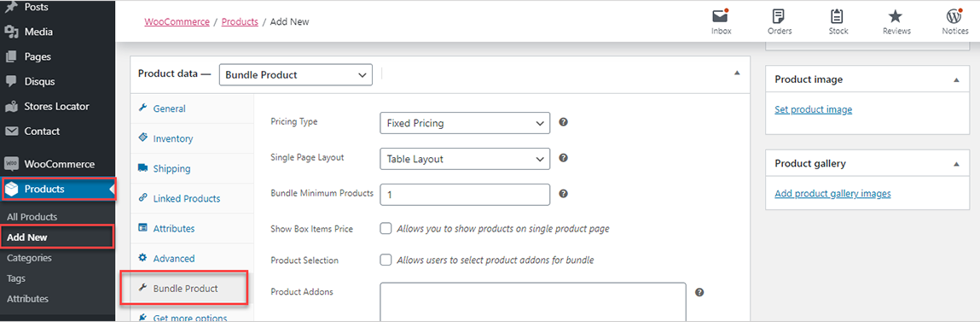Image resolution: width=980 pixels, height=322 pixels.
Task: Click help icon next to Pricing Type
Action: pyautogui.click(x=563, y=122)
